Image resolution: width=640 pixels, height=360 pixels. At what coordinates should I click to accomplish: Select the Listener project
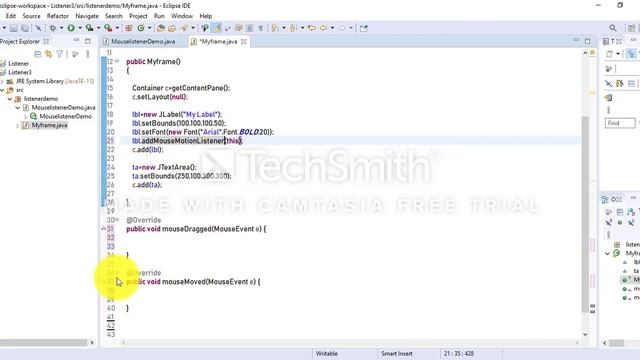tap(18, 64)
